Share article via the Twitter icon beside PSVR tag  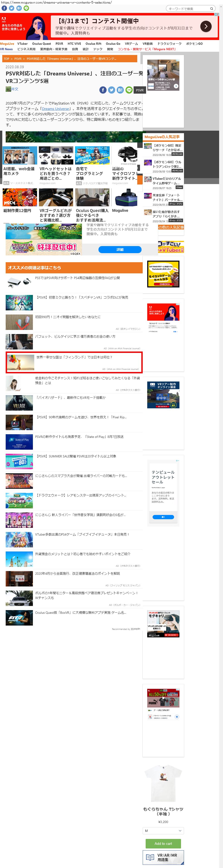tap(111, 90)
